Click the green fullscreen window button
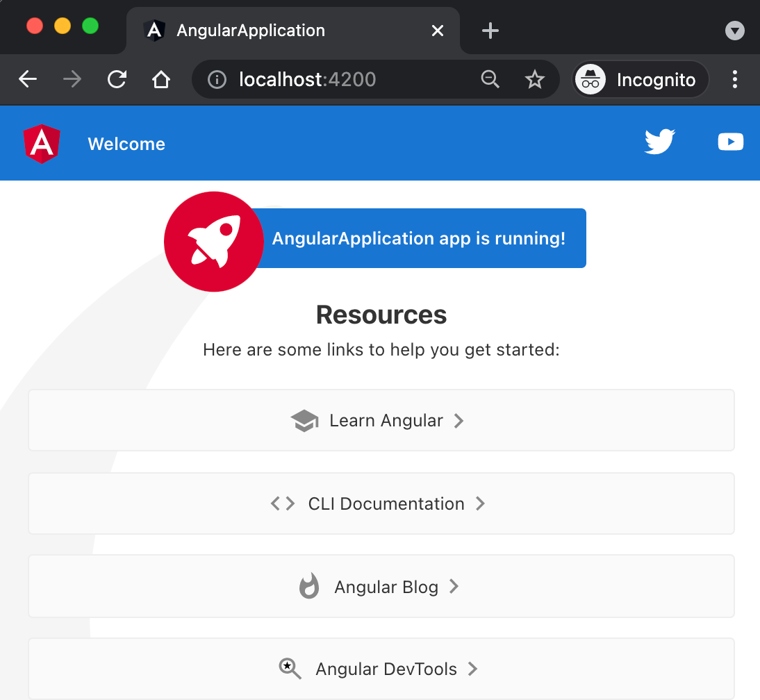 click(x=90, y=25)
